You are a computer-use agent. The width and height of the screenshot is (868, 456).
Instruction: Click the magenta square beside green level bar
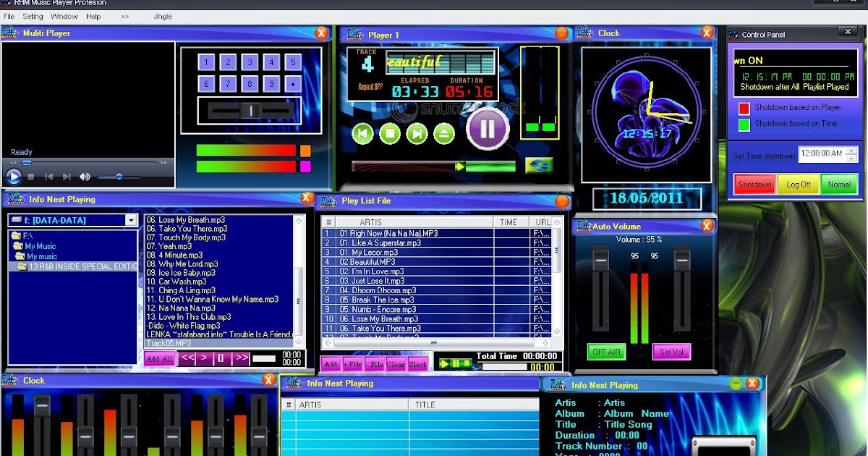(x=305, y=166)
